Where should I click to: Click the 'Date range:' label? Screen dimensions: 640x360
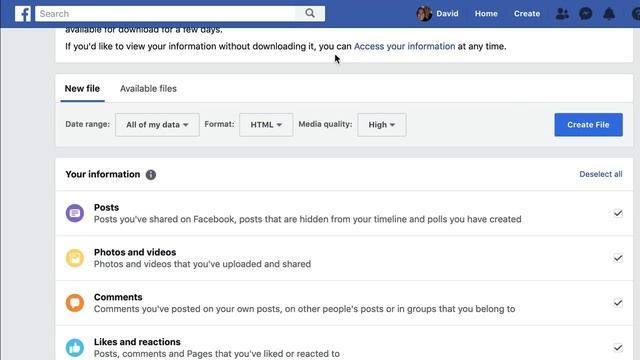coord(87,124)
